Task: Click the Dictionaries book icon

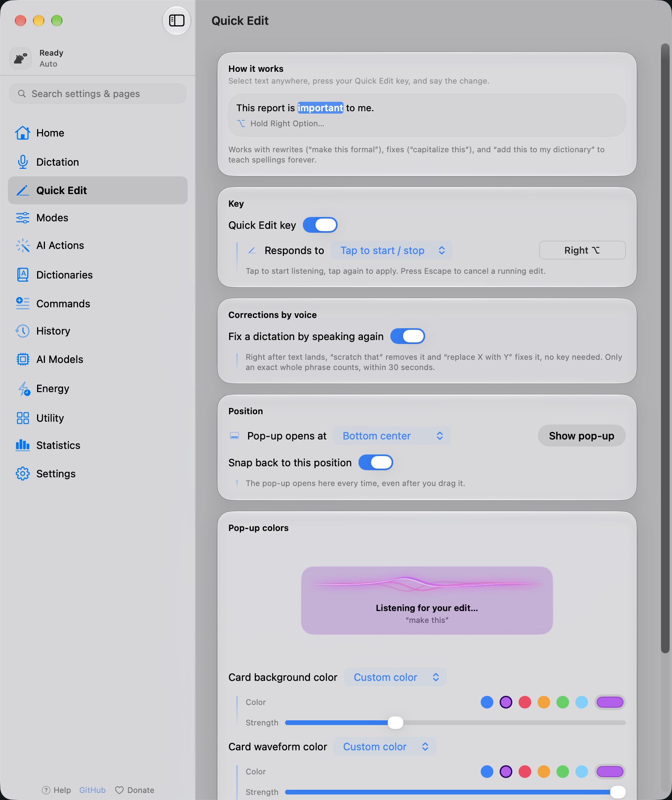Action: click(x=22, y=275)
